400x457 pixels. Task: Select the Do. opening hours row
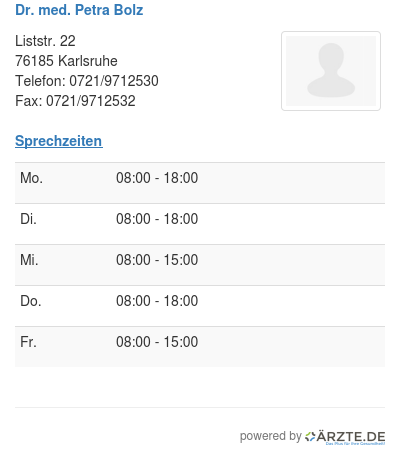(200, 306)
